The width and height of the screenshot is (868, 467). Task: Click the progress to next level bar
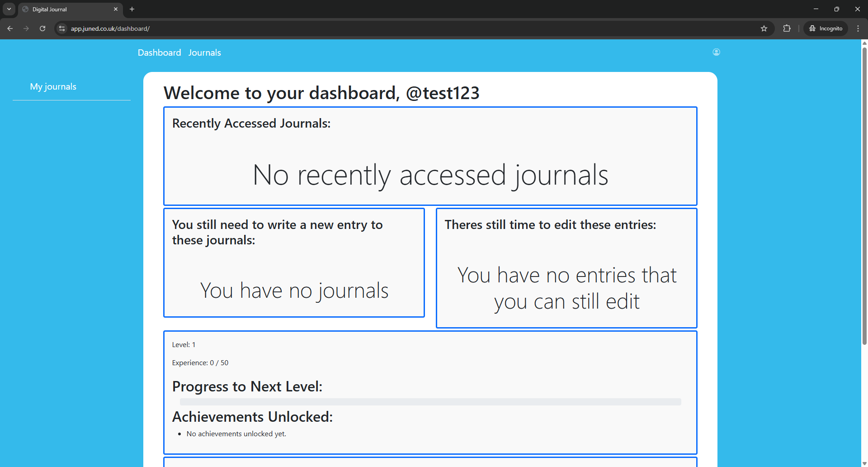point(430,402)
